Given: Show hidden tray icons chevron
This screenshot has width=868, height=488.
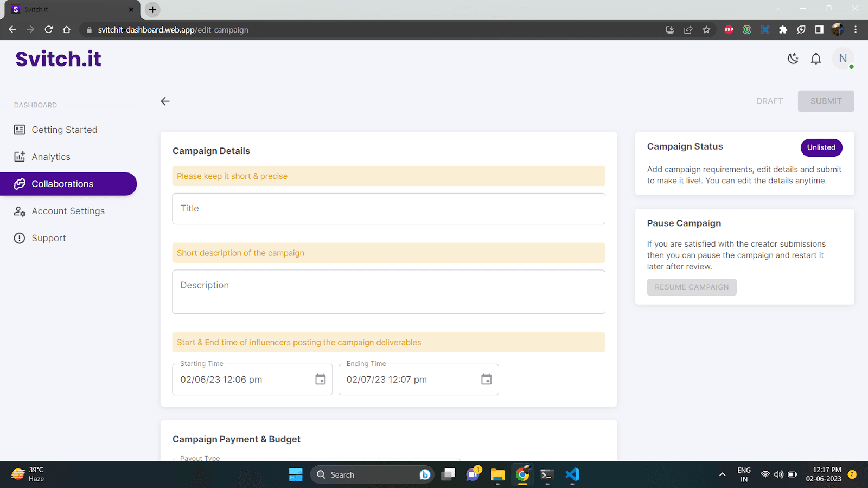Looking at the screenshot, I should pos(722,474).
